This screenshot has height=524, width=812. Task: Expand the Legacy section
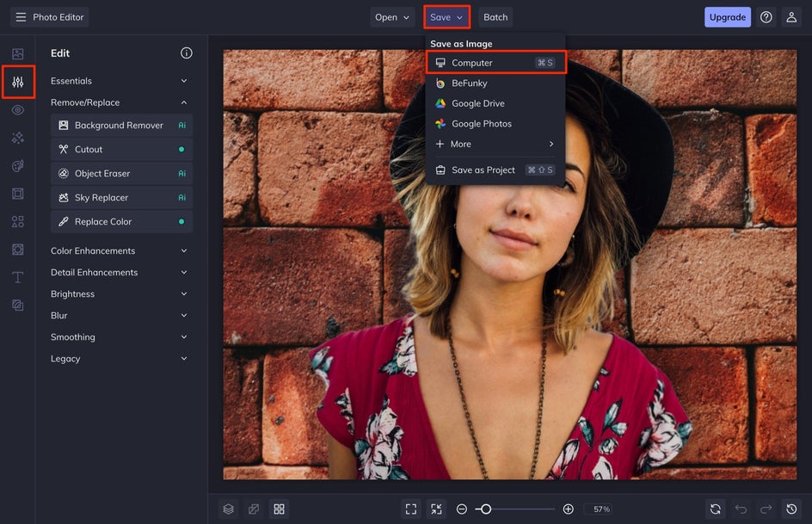[119, 359]
